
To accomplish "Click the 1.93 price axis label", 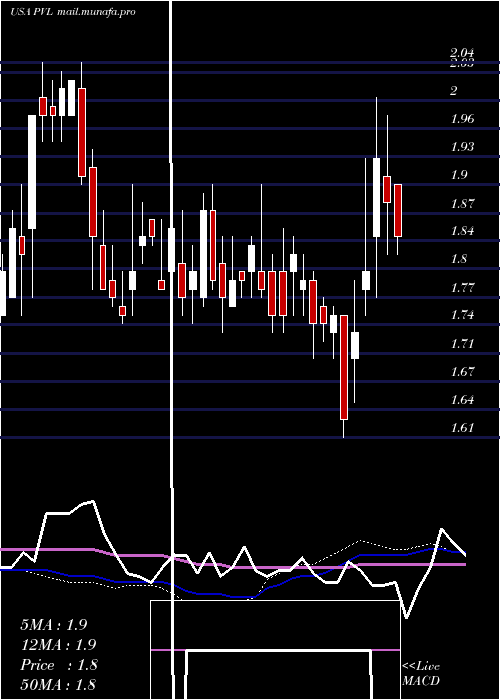I will [462, 146].
